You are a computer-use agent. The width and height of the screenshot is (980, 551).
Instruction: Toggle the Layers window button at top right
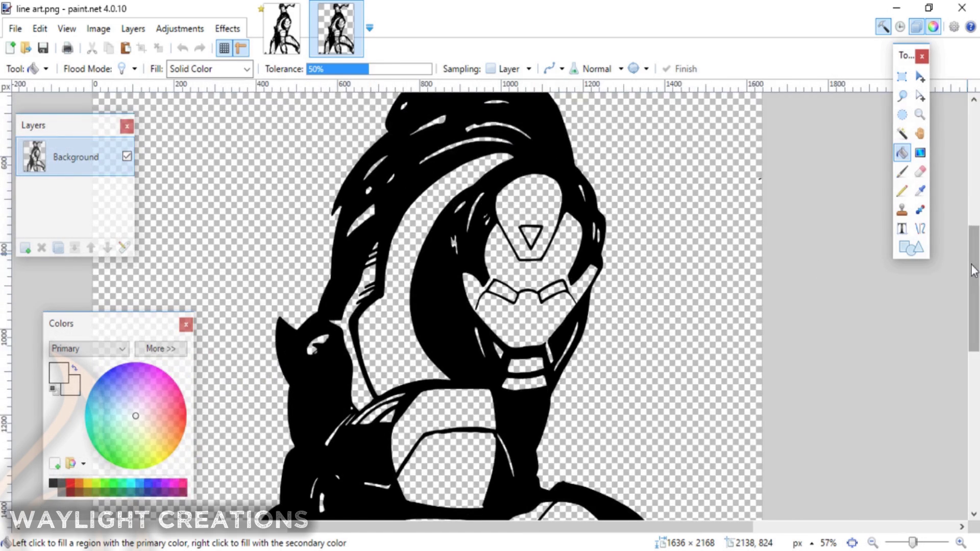coord(917,27)
